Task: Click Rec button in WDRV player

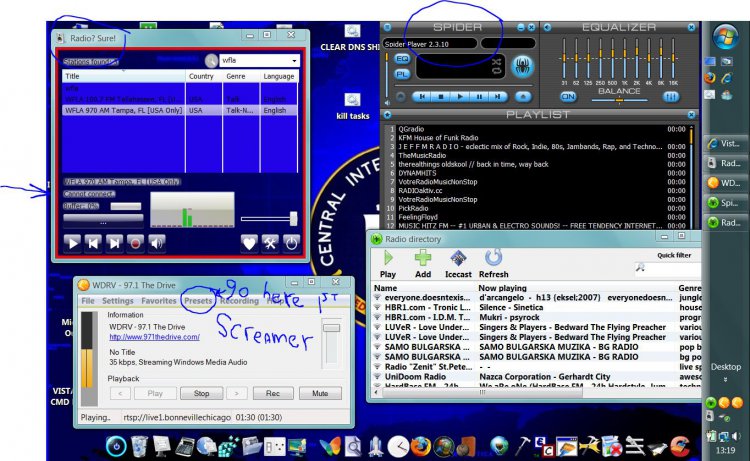Action: pyautogui.click(x=273, y=393)
